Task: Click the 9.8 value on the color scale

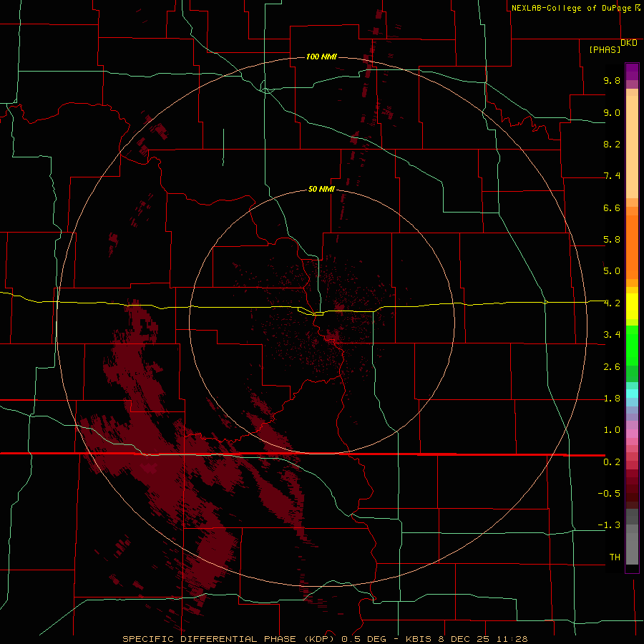Action: 612,80
